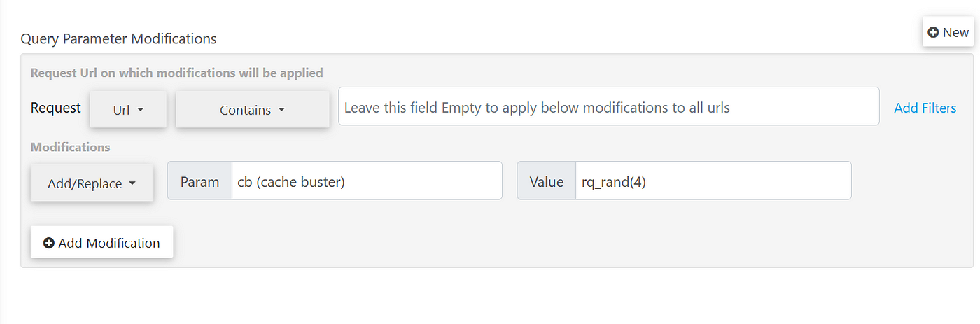This screenshot has height=324, width=980.
Task: Click the Param label addon
Action: pos(200,181)
